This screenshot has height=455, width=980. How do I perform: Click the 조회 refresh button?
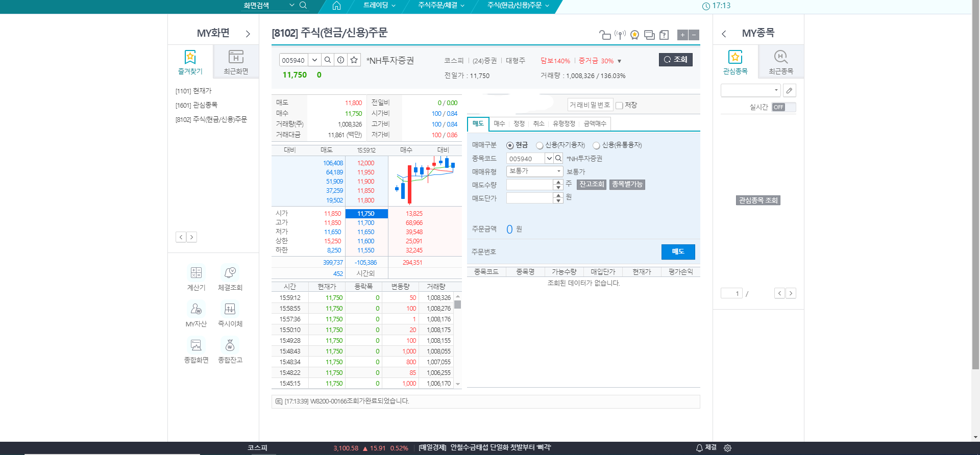click(x=675, y=60)
